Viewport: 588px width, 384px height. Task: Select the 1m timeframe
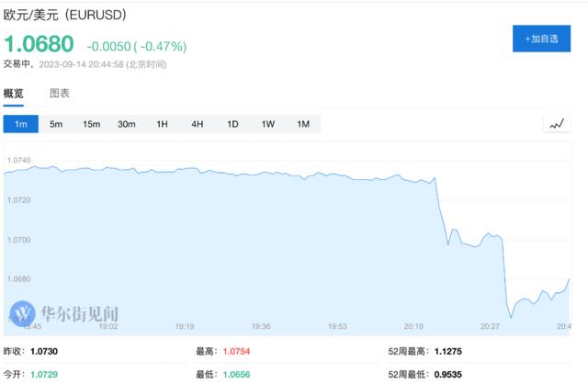[20, 124]
